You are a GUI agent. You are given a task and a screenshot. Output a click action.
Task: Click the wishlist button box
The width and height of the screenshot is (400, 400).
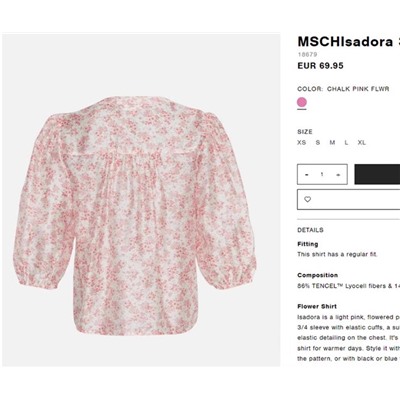tap(348, 199)
